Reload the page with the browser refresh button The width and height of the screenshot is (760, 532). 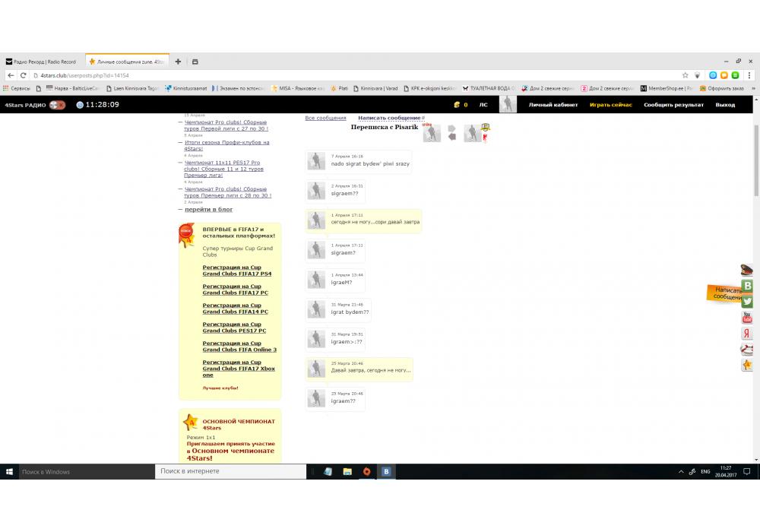point(24,75)
